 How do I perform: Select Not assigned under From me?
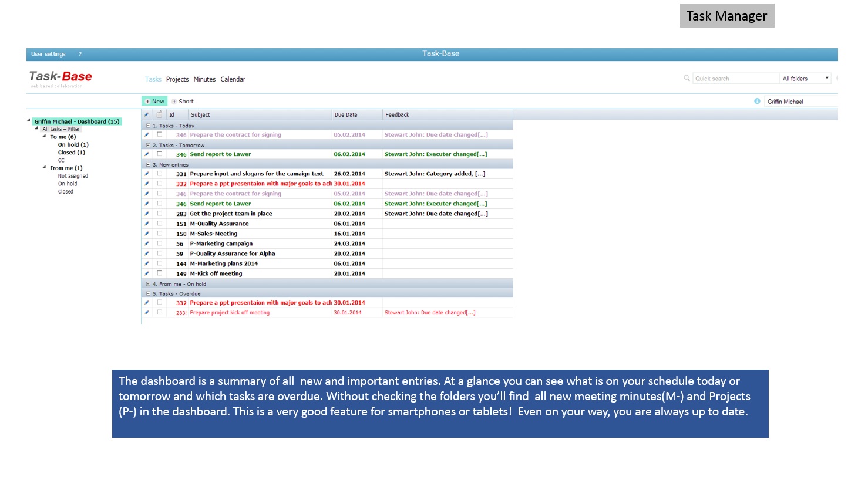tap(73, 176)
